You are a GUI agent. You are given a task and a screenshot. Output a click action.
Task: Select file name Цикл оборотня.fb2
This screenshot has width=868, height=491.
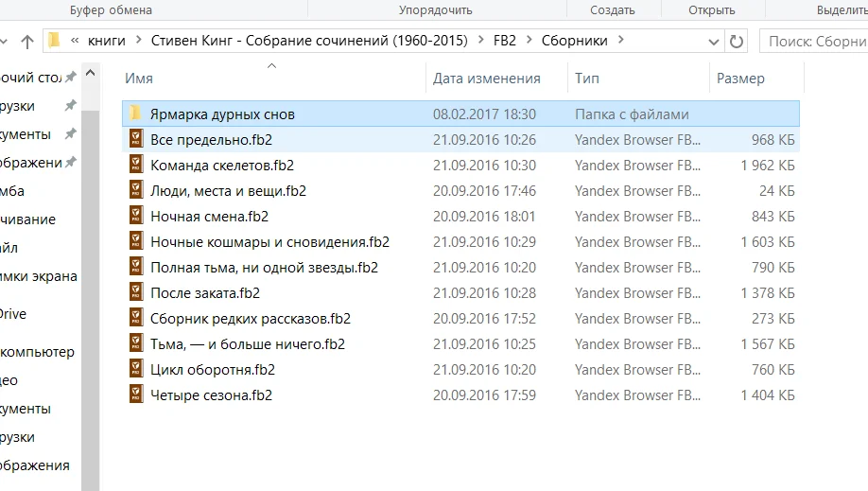pos(213,370)
